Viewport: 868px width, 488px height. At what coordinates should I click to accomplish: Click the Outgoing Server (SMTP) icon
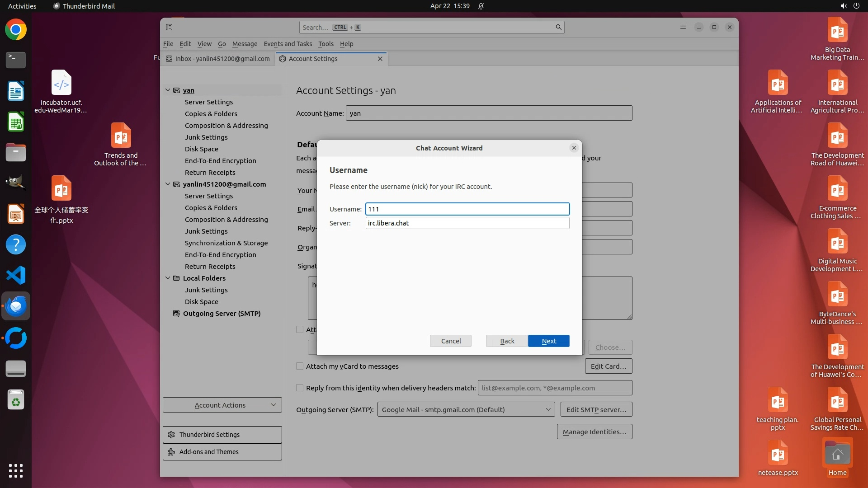(176, 314)
